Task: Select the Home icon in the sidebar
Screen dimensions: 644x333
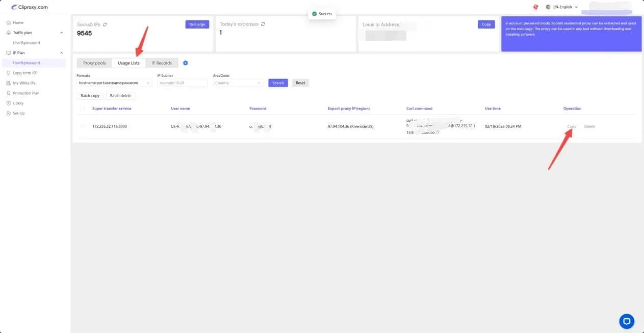Action: pos(9,22)
